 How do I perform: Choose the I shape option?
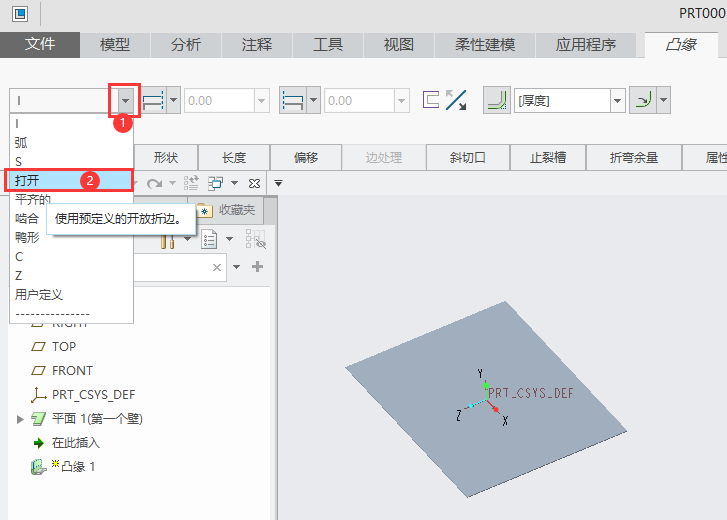click(71, 124)
